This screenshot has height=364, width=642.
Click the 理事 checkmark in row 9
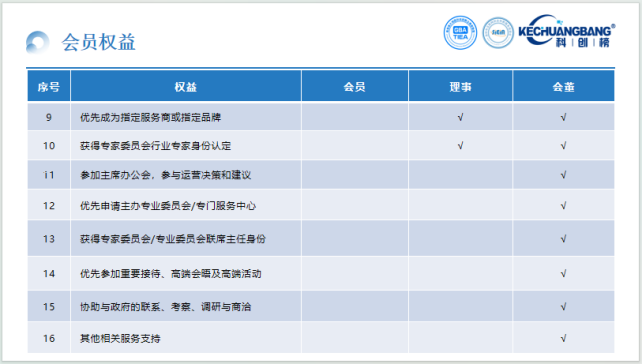click(x=460, y=118)
